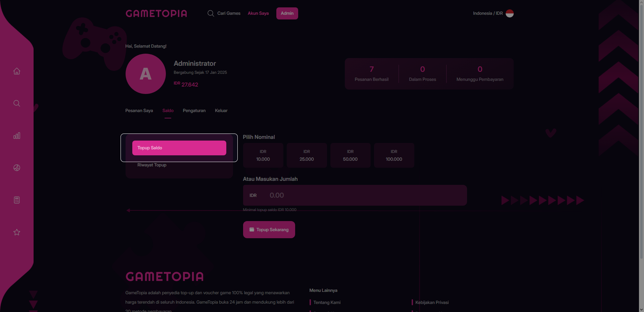Choose the IDR 10.000 nominal
The height and width of the screenshot is (312, 644).
(x=263, y=155)
